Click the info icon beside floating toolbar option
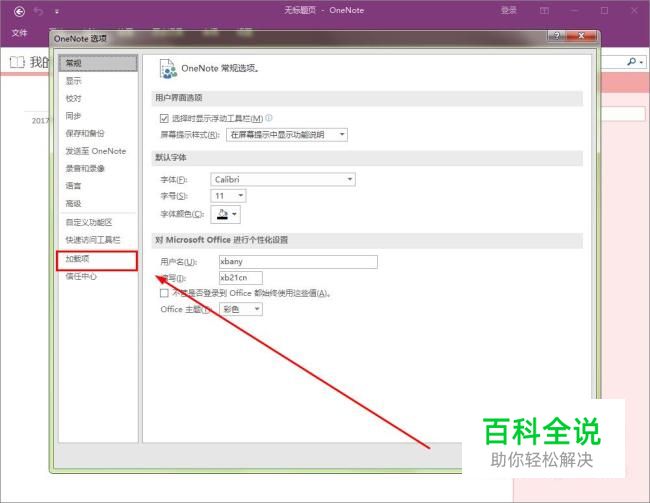The height and width of the screenshot is (503, 650). pyautogui.click(x=269, y=118)
